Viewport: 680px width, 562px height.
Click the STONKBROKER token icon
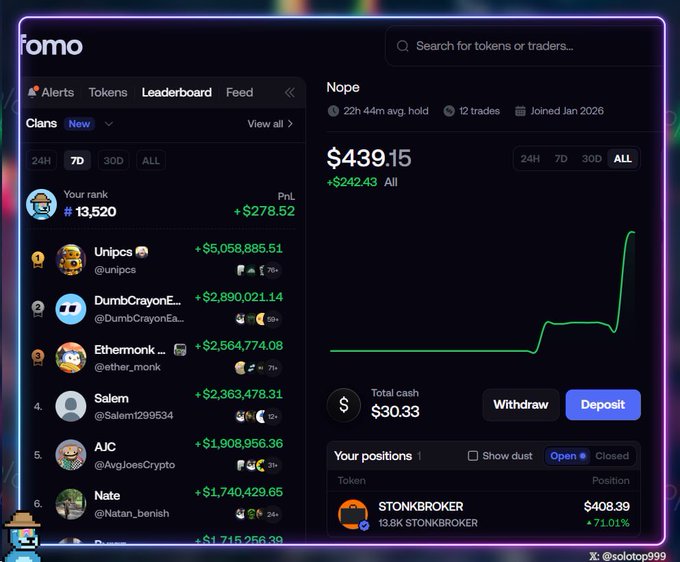(353, 514)
